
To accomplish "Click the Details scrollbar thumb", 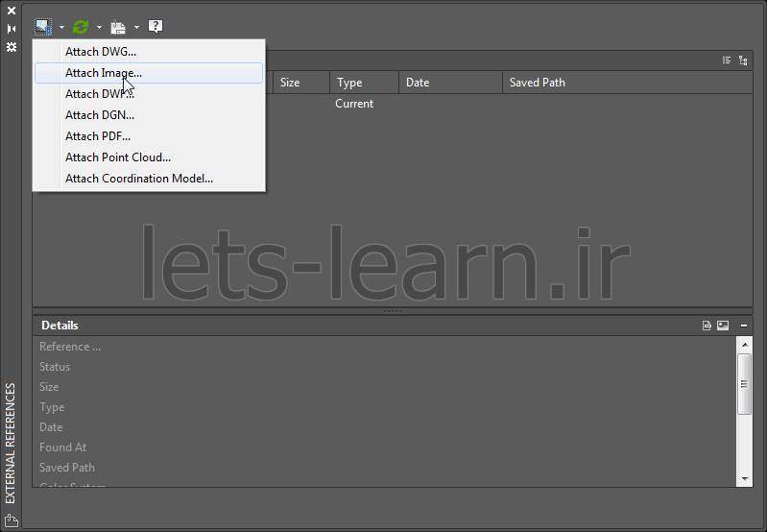I will click(745, 384).
